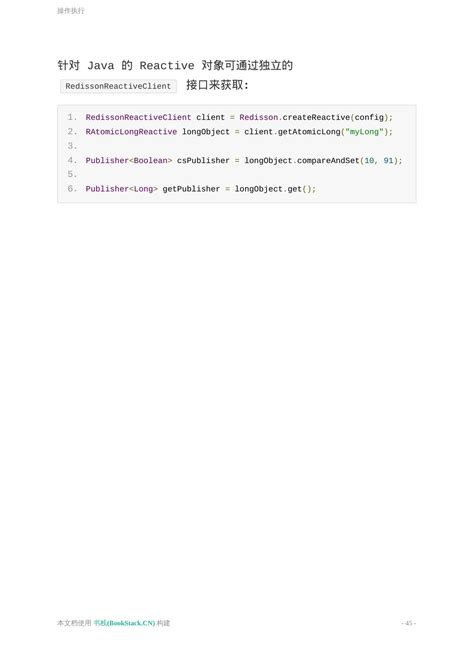Click RAtomicLongReactive type in code

point(131,132)
